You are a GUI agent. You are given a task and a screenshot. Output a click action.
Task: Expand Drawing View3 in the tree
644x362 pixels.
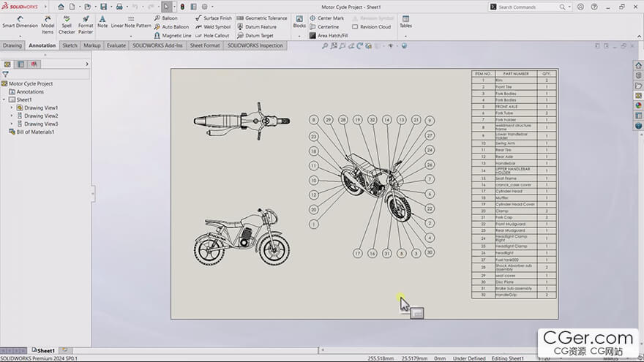(x=12, y=124)
